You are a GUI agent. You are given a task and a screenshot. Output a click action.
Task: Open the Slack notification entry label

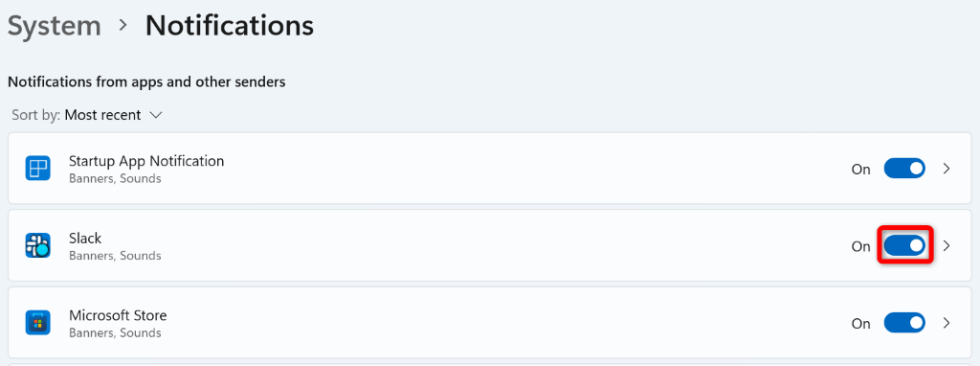coord(85,238)
